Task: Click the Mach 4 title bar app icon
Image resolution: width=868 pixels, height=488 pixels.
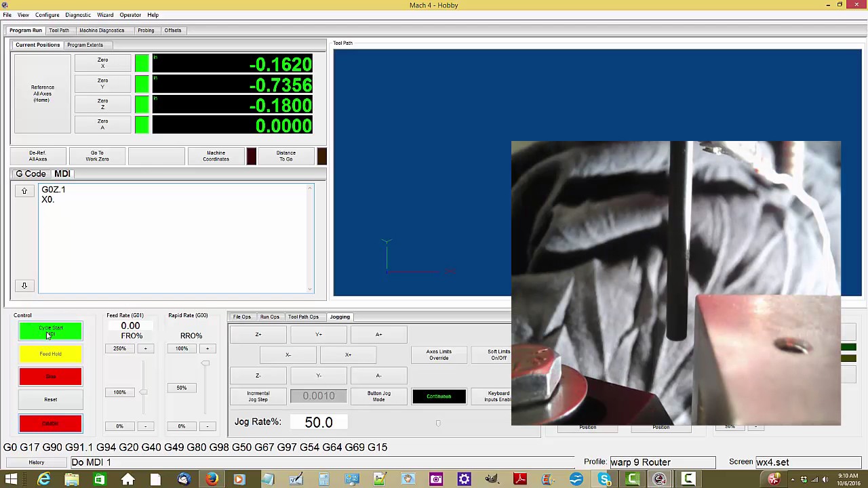Action: click(x=5, y=5)
